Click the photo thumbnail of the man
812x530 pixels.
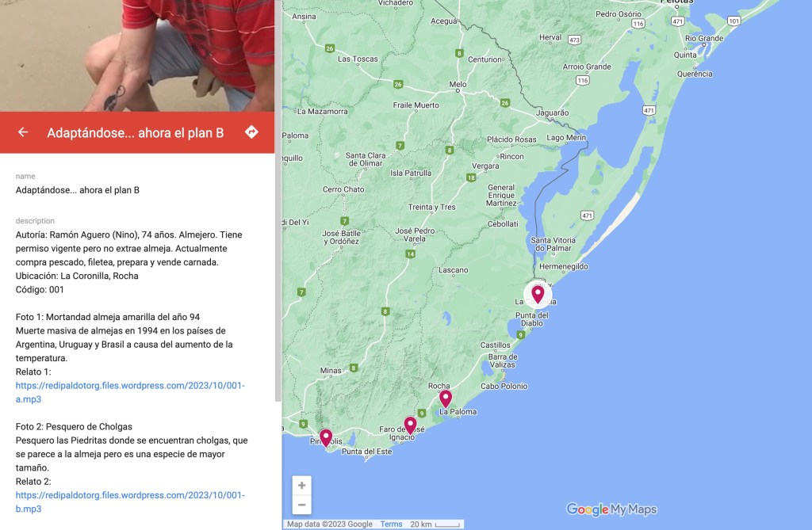(137, 55)
